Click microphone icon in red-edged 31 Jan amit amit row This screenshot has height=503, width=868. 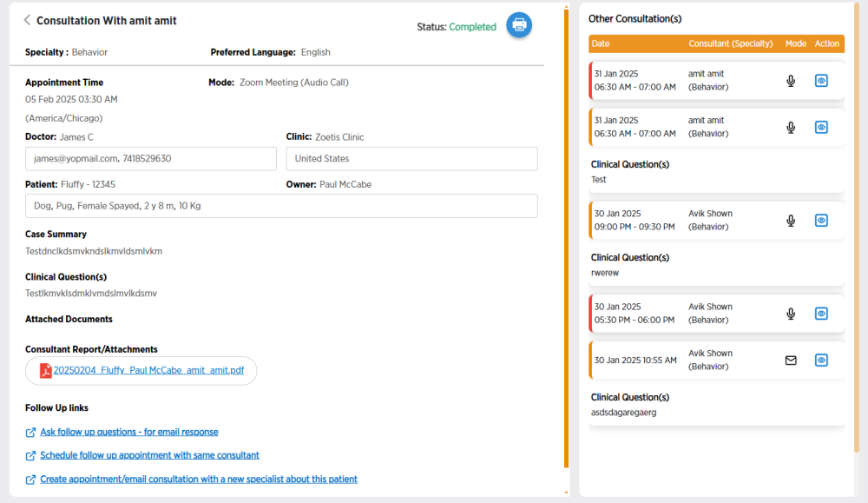point(791,81)
